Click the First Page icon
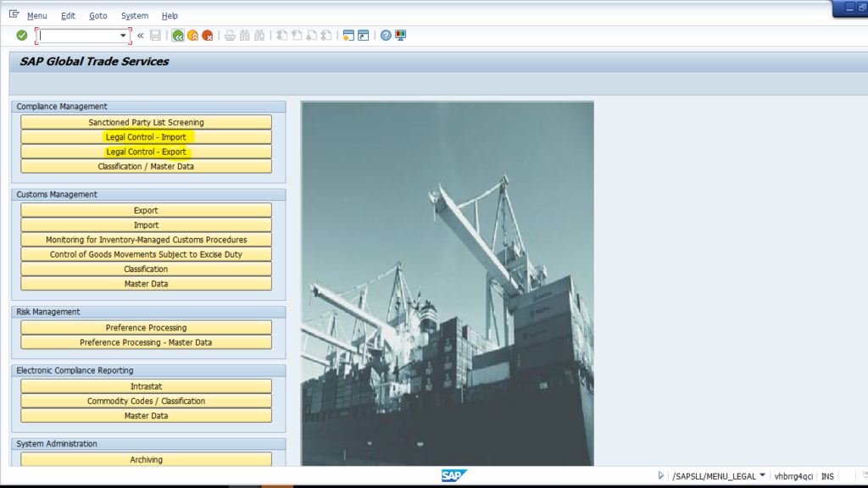 pos(281,36)
